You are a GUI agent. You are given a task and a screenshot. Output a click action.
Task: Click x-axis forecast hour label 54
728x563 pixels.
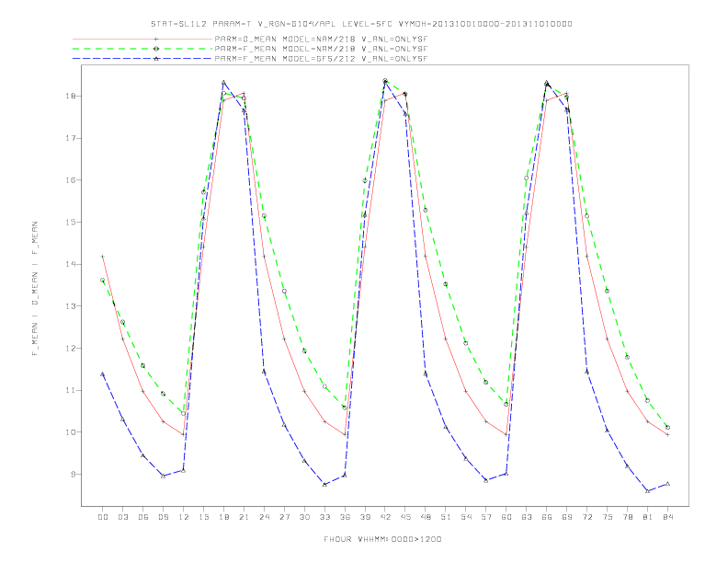pyautogui.click(x=466, y=517)
